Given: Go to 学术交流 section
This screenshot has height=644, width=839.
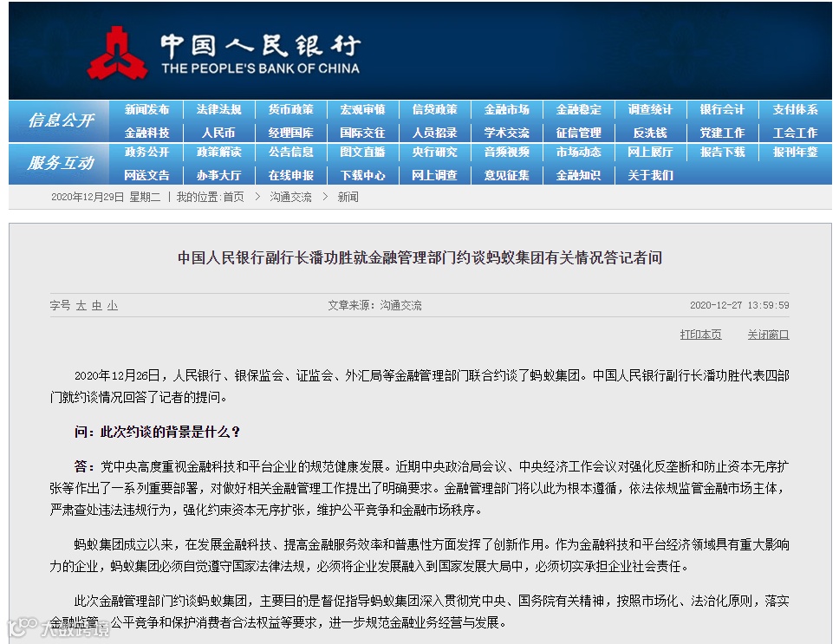Looking at the screenshot, I should 507,133.
